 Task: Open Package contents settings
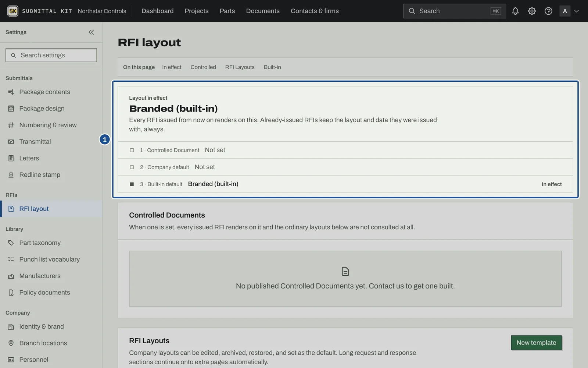point(51,92)
